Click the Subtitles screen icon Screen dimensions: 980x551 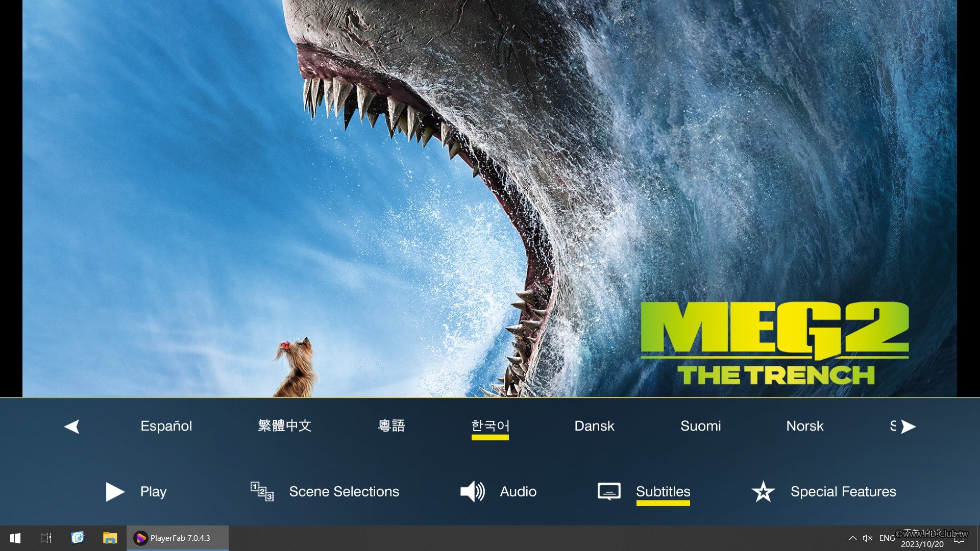609,492
